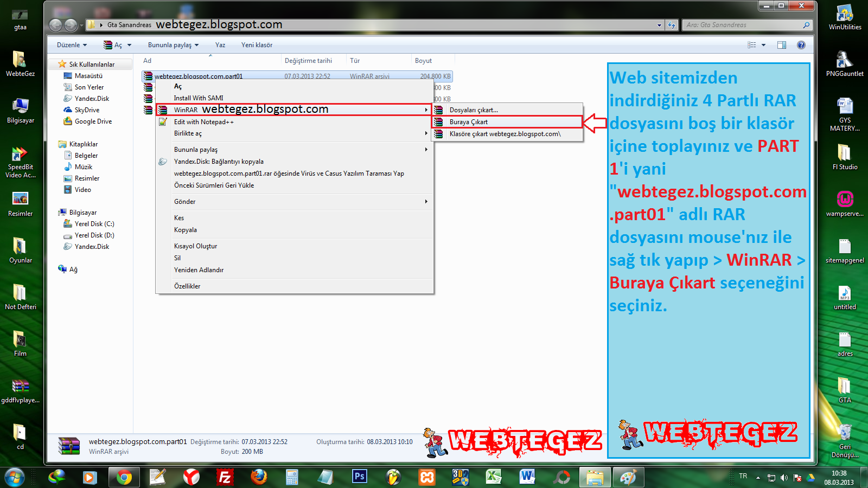Click the Explorer back arrow button
Image resolution: width=868 pixels, height=488 pixels.
pos(55,25)
